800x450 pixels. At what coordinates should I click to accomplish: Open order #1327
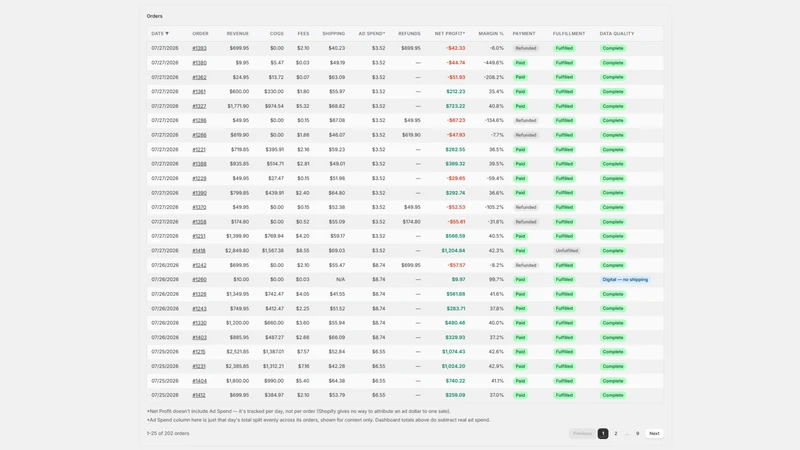point(199,106)
